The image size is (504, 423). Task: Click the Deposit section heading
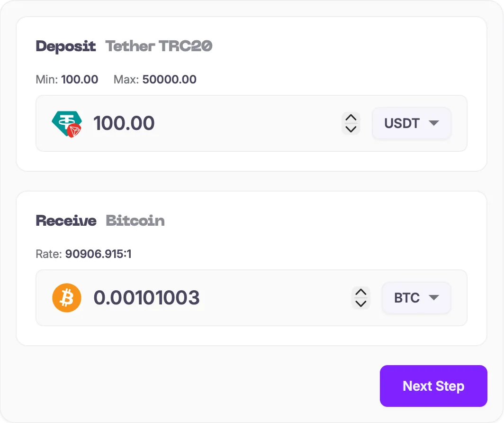[x=65, y=46]
